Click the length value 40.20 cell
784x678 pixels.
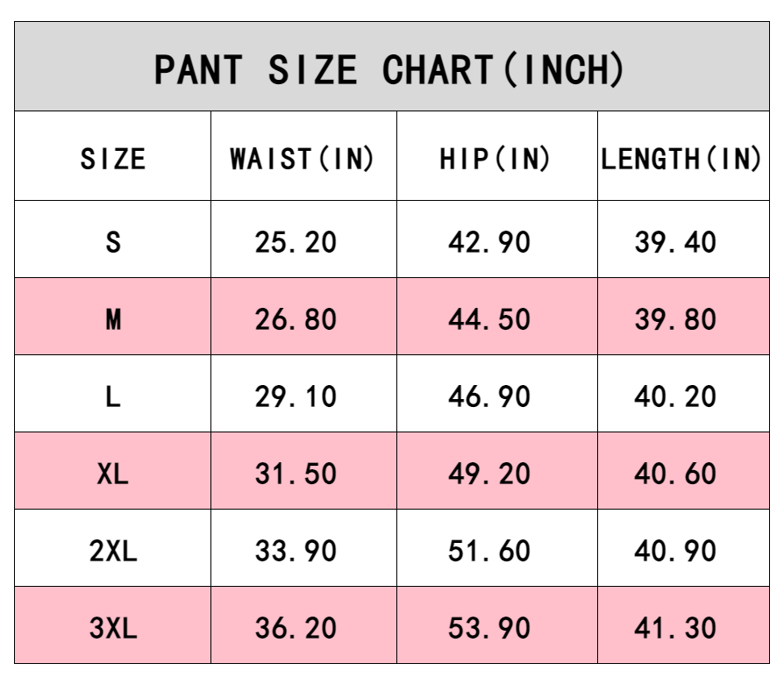pyautogui.click(x=675, y=396)
